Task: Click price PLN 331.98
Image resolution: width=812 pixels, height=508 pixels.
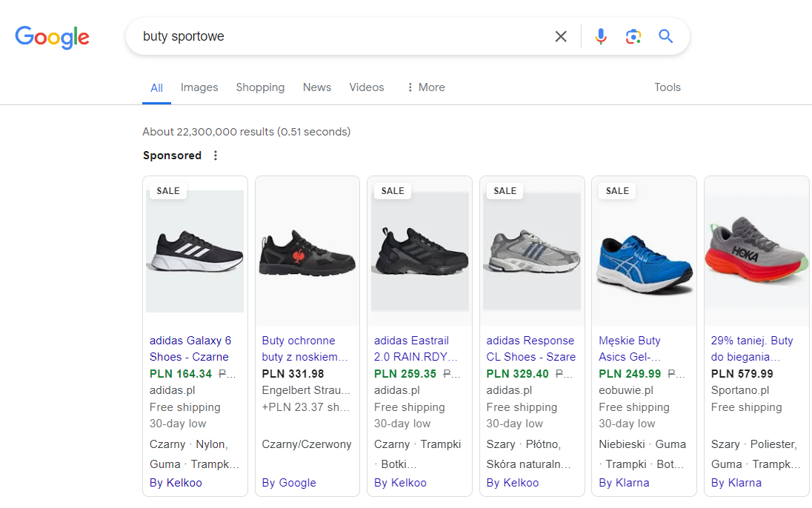Action: pyautogui.click(x=293, y=373)
